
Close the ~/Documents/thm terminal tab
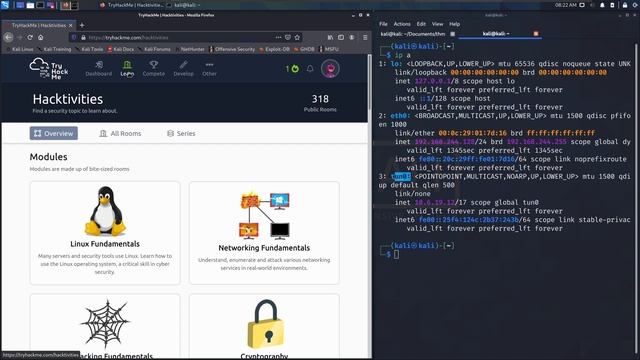pyautogui.click(x=452, y=34)
